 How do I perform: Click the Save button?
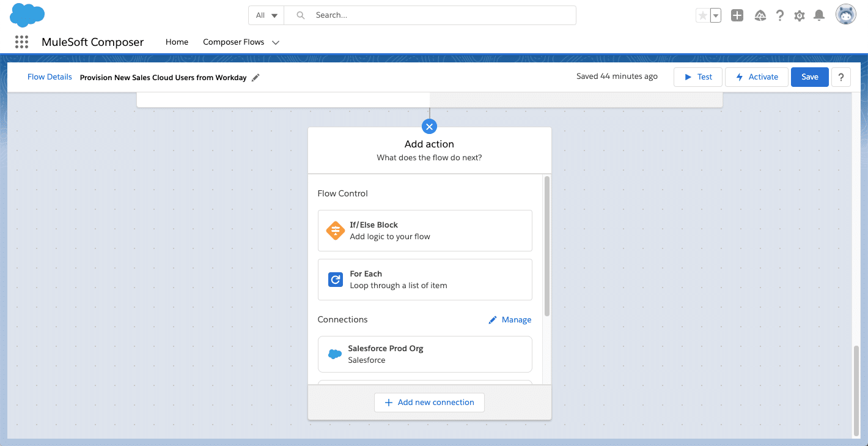tap(809, 76)
